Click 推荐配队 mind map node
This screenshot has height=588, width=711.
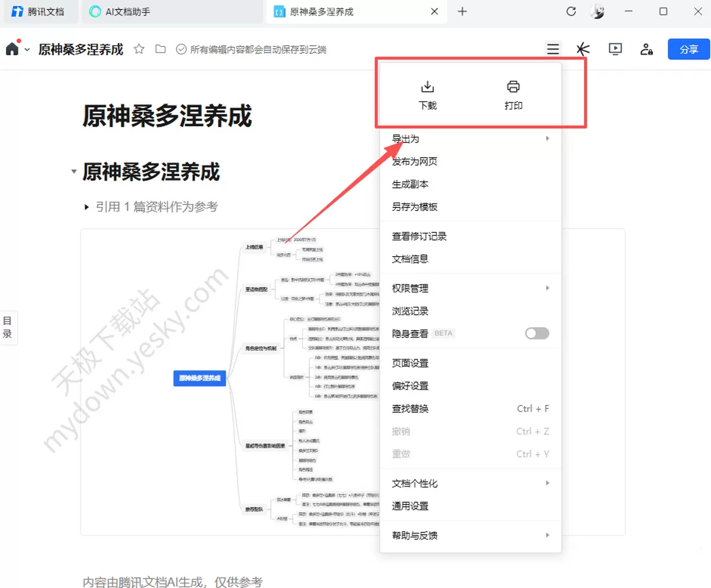pos(254,509)
